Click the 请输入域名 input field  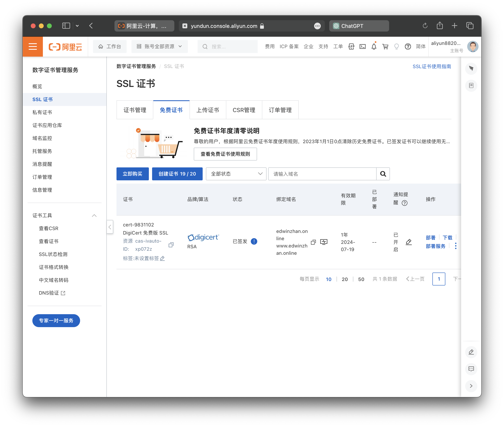pos(322,174)
